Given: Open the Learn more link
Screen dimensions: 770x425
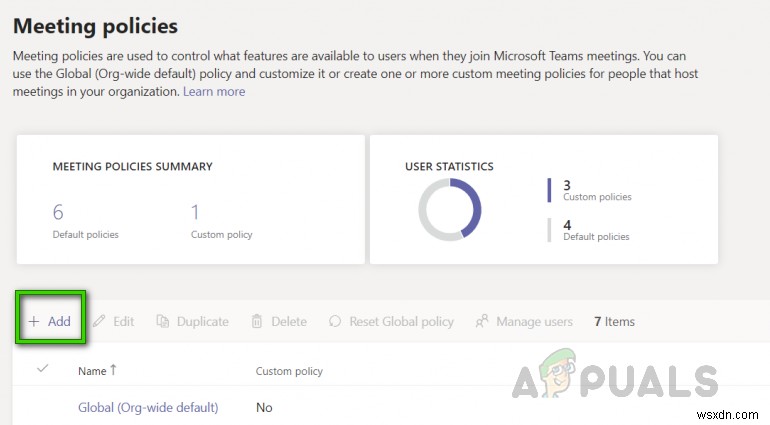Looking at the screenshot, I should tap(215, 91).
